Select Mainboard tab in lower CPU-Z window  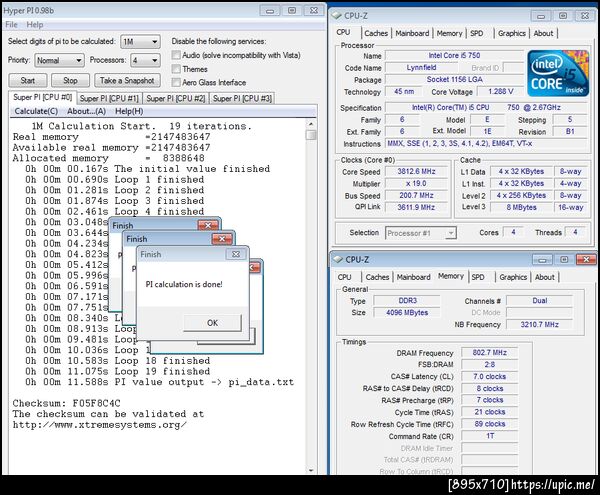[x=413, y=277]
